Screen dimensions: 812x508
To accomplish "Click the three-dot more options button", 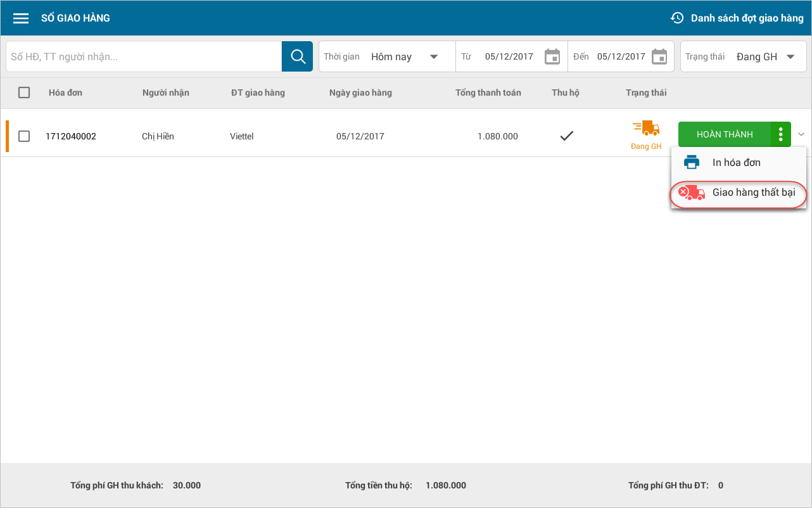I will pos(781,134).
